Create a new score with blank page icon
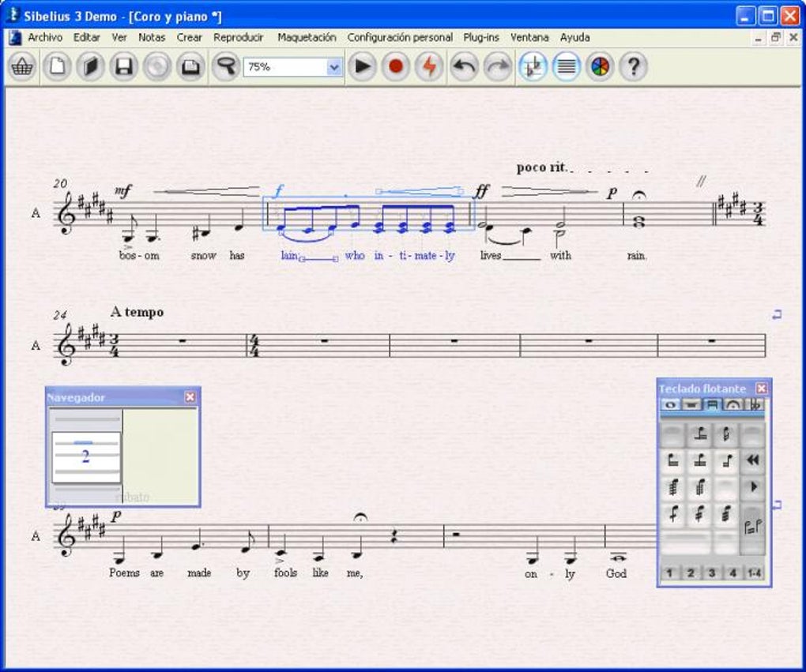806x672 pixels. click(57, 67)
